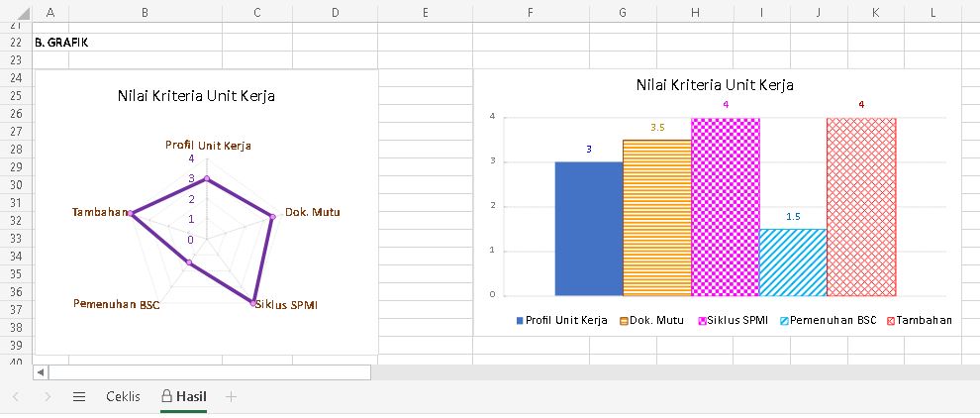Select column H header
This screenshot has height=418, width=980.
(x=694, y=12)
